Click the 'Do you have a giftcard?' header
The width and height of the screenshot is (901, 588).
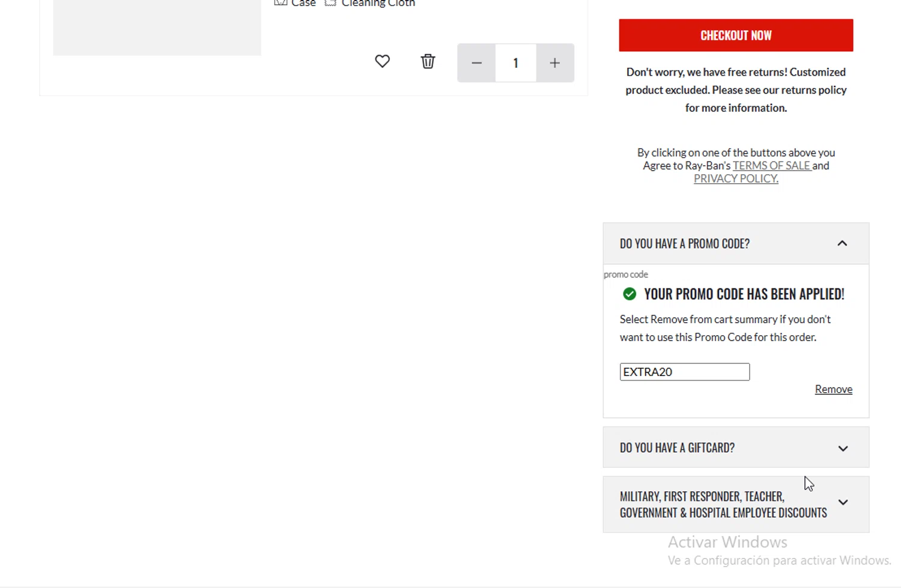(x=736, y=447)
